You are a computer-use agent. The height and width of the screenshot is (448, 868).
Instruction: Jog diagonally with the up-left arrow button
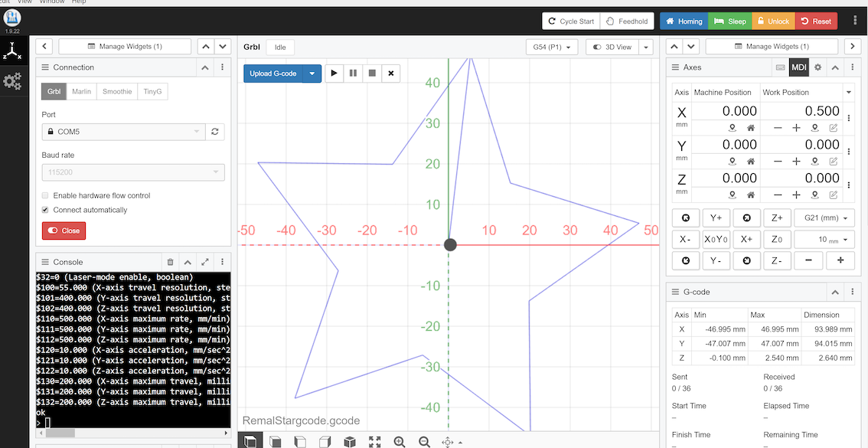click(685, 218)
